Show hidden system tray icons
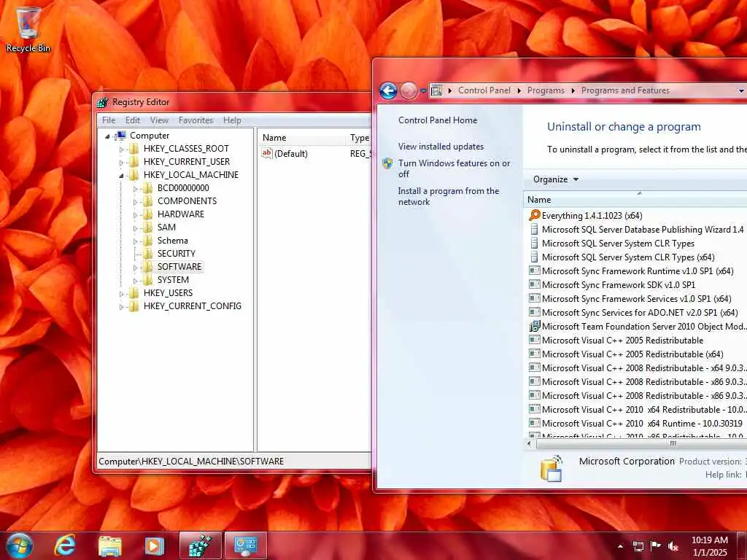This screenshot has width=747, height=560. pos(620,546)
